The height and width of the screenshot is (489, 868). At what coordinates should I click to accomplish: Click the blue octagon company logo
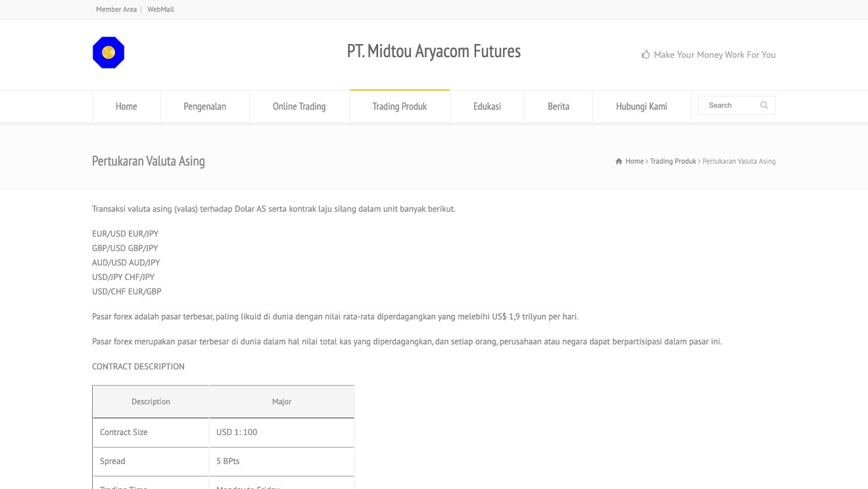[x=108, y=53]
